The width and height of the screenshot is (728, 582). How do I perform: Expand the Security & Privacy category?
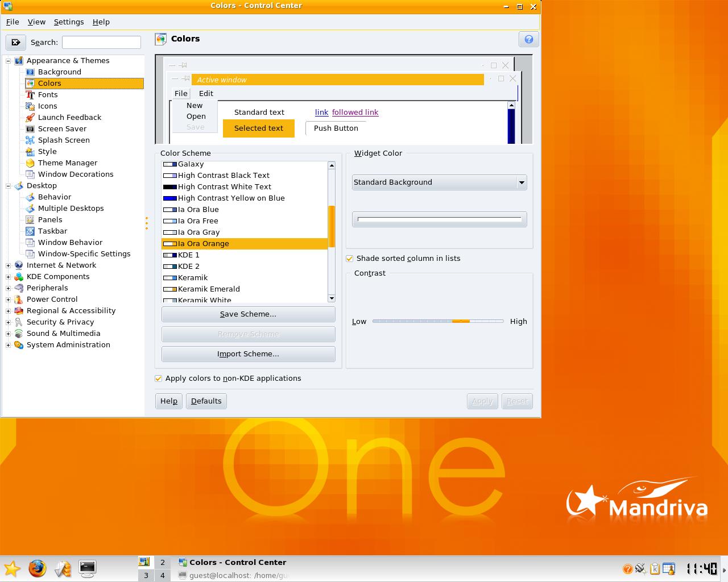[x=9, y=322]
